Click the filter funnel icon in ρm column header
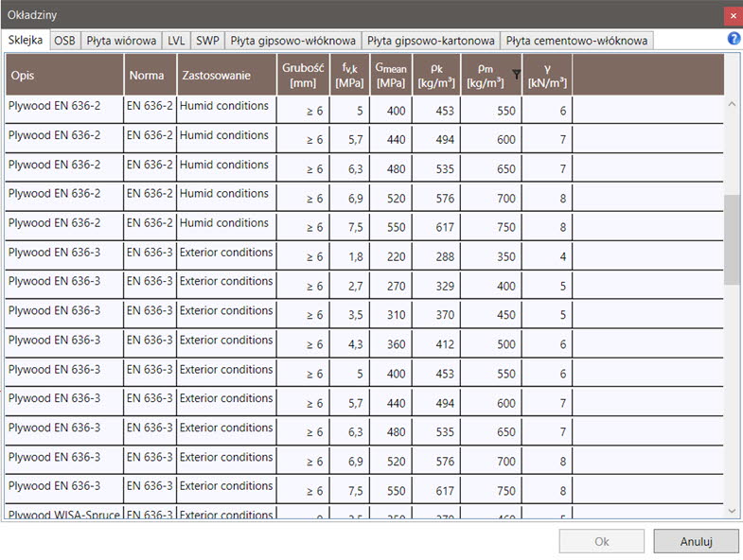 [x=516, y=74]
